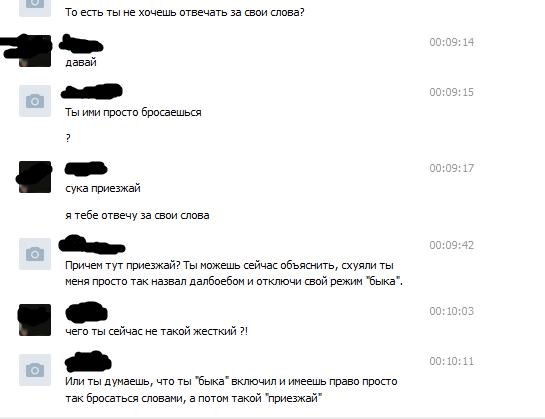The height and width of the screenshot is (419, 545).
Task: Click the 00:10:03 timestamp
Action: pyautogui.click(x=452, y=311)
